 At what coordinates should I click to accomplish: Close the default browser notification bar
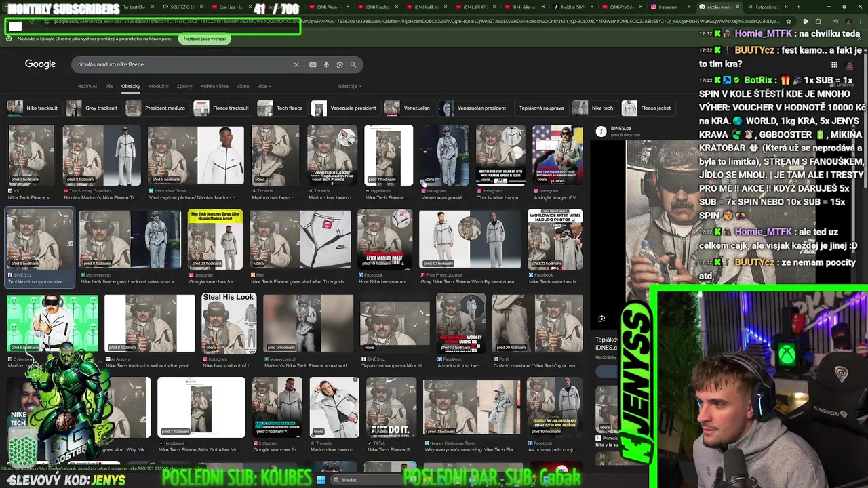(x=859, y=39)
